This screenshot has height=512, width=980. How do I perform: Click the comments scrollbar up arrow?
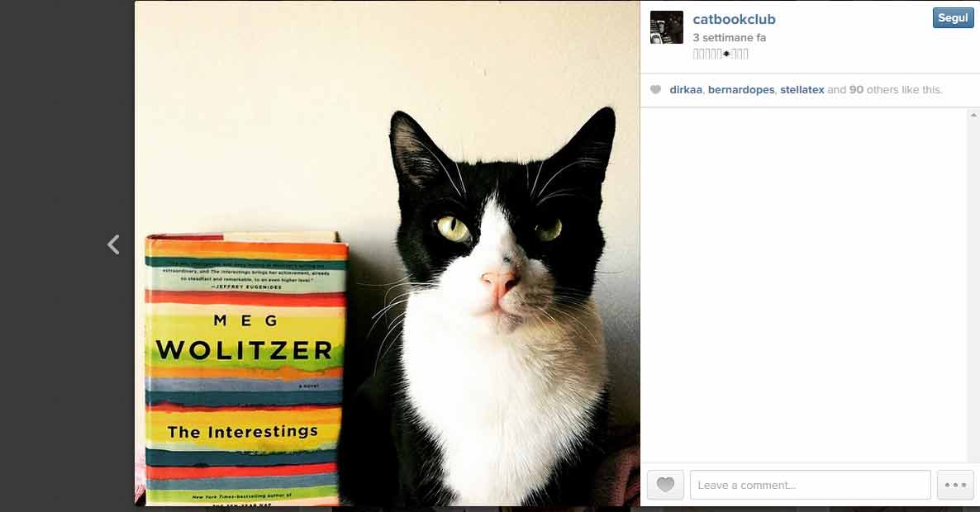click(x=973, y=115)
